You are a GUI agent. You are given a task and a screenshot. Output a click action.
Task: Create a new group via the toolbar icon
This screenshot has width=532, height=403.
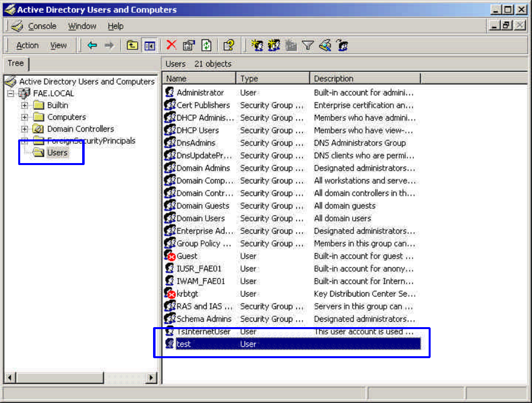point(274,45)
